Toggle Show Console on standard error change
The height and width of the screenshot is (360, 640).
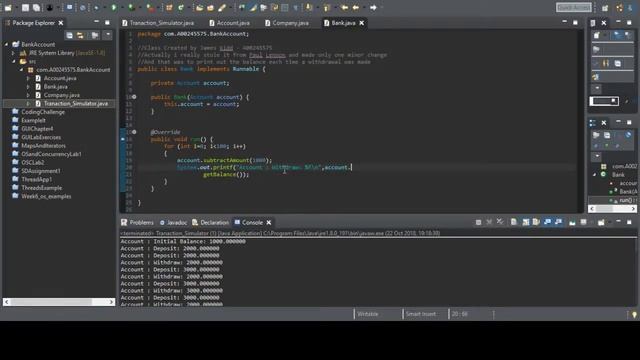point(558,222)
